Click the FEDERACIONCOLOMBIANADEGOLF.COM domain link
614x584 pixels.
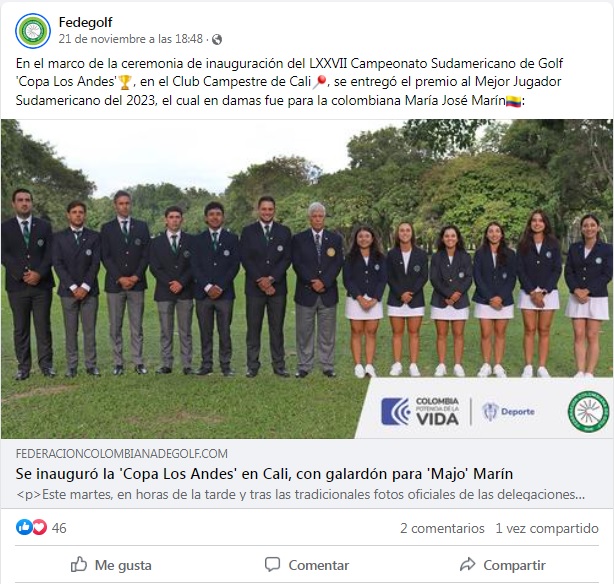122,454
